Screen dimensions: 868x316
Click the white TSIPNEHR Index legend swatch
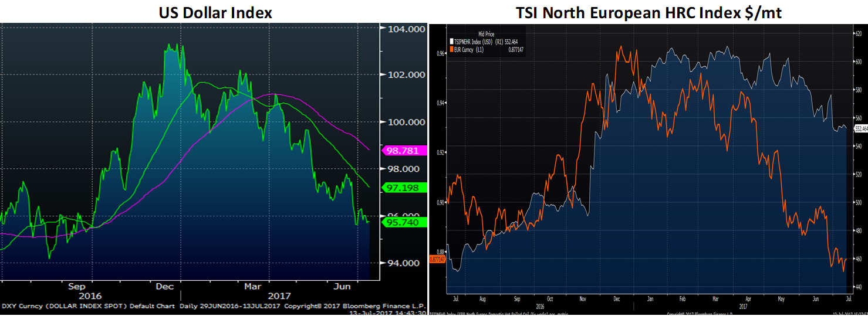pos(451,42)
